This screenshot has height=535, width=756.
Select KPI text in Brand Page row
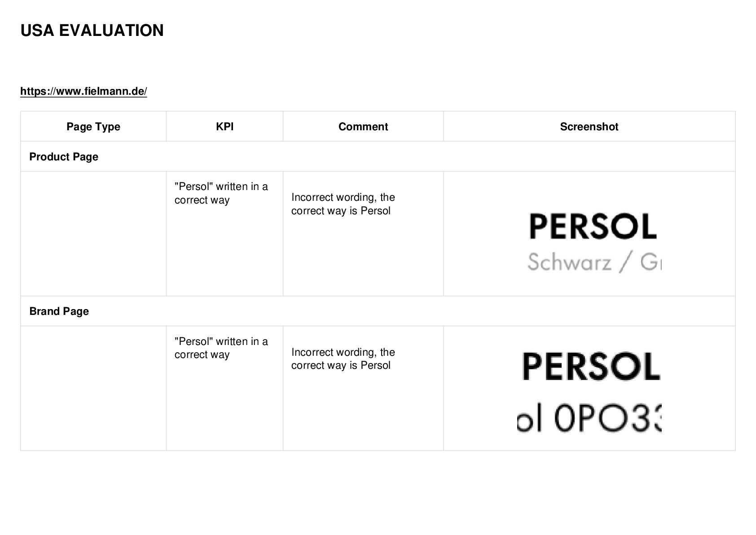point(221,348)
